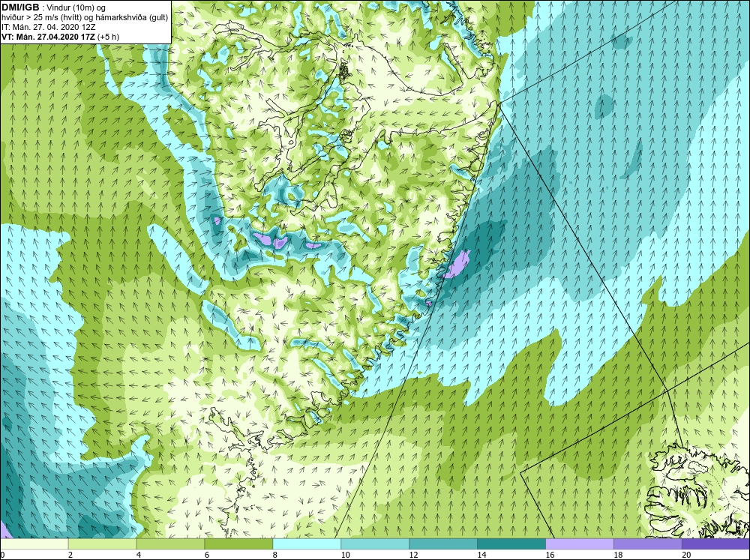Click the 2–4 m/s light green legend swatch
The width and height of the screenshot is (750, 560).
102,544
